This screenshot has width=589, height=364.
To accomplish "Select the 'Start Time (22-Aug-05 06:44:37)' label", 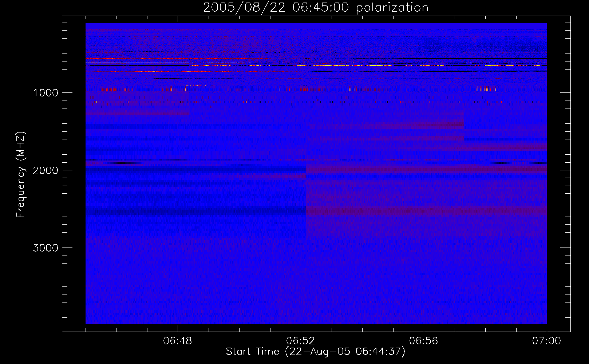I will (x=316, y=352).
